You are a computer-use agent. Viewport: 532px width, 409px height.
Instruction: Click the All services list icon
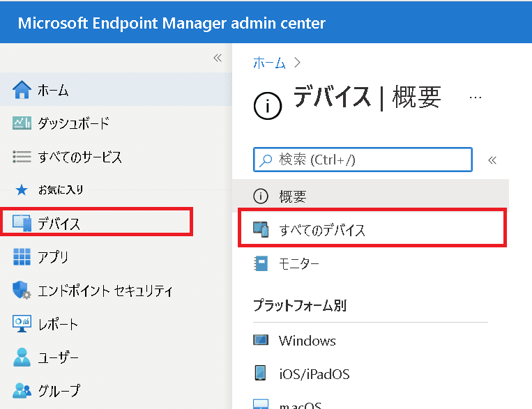click(x=22, y=157)
